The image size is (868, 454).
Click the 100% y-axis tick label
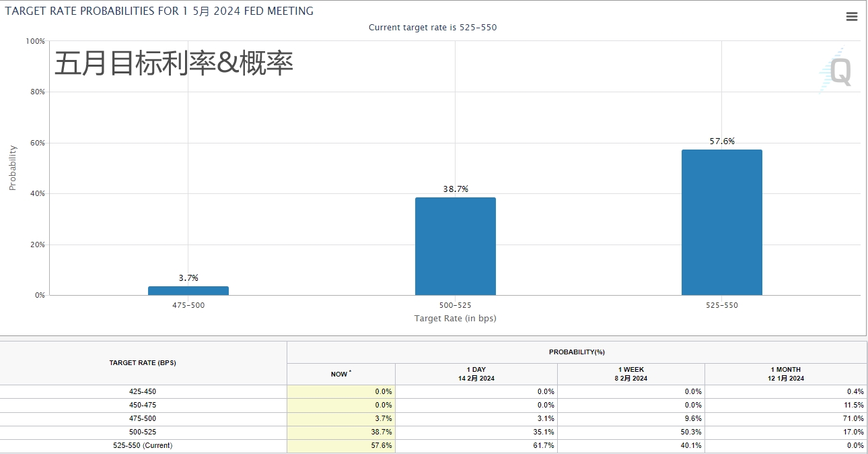[x=35, y=41]
